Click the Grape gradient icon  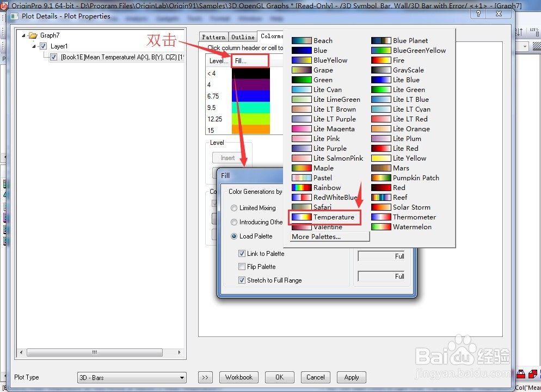(302, 70)
